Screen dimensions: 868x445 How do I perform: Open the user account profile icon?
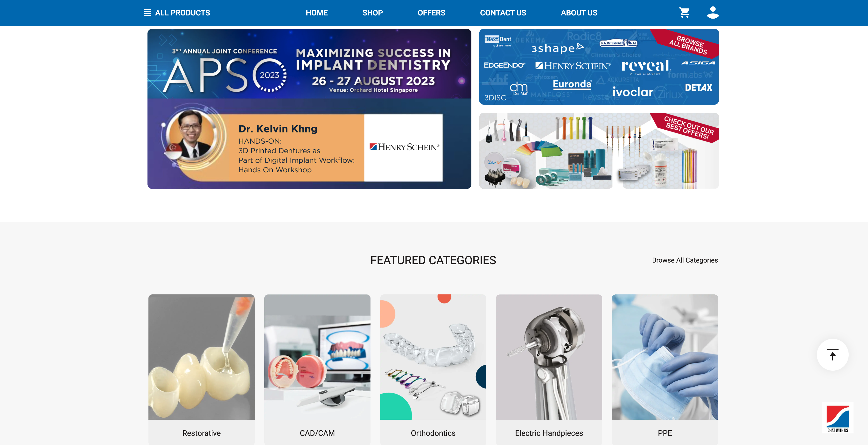pos(713,13)
